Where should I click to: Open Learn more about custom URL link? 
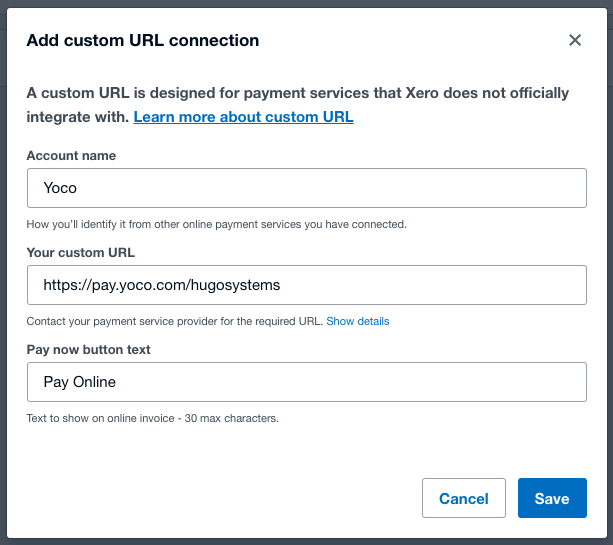coord(243,117)
